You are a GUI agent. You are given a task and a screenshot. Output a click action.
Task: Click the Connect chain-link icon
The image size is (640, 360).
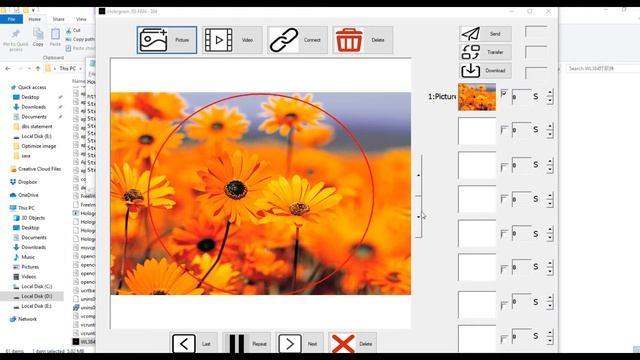[x=284, y=40]
